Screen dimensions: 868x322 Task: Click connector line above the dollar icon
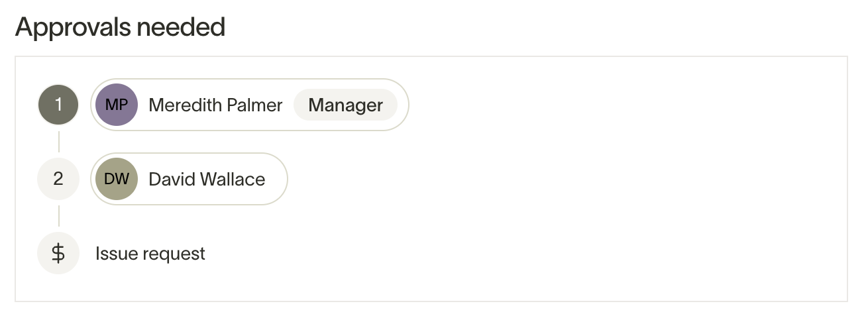(x=58, y=216)
